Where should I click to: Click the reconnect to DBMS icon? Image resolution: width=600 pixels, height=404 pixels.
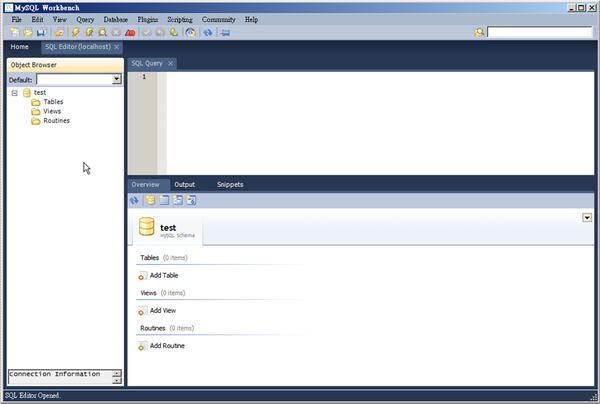[x=191, y=33]
